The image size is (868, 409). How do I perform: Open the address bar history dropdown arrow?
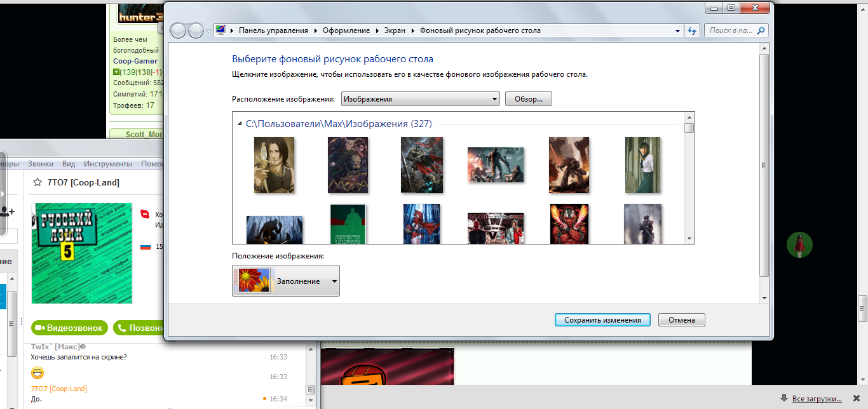point(677,30)
